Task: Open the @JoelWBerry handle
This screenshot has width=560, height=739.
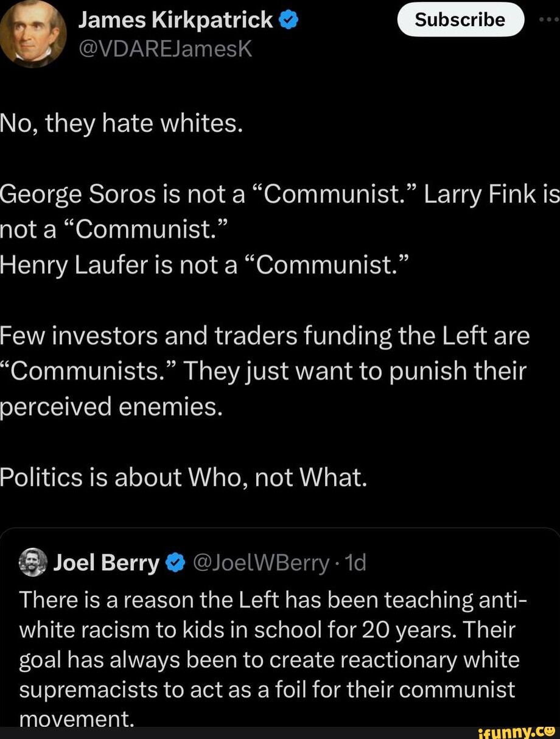Action: point(260,563)
